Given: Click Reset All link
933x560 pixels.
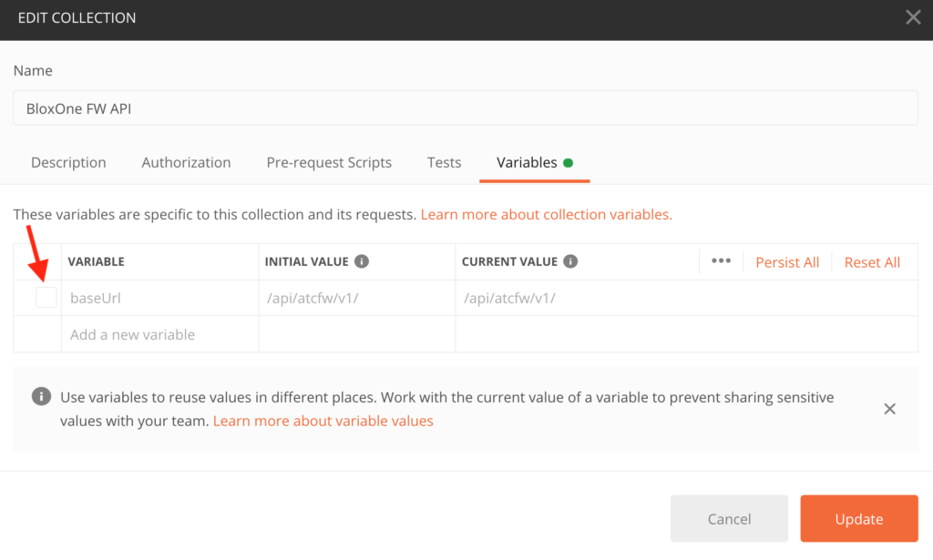Looking at the screenshot, I should [x=872, y=262].
